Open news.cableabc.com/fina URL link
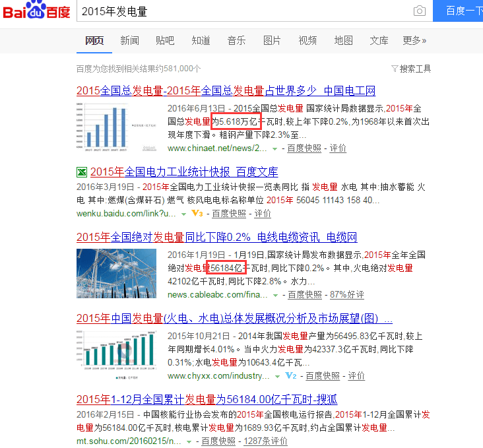The width and height of the screenshot is (483, 448). tap(218, 295)
